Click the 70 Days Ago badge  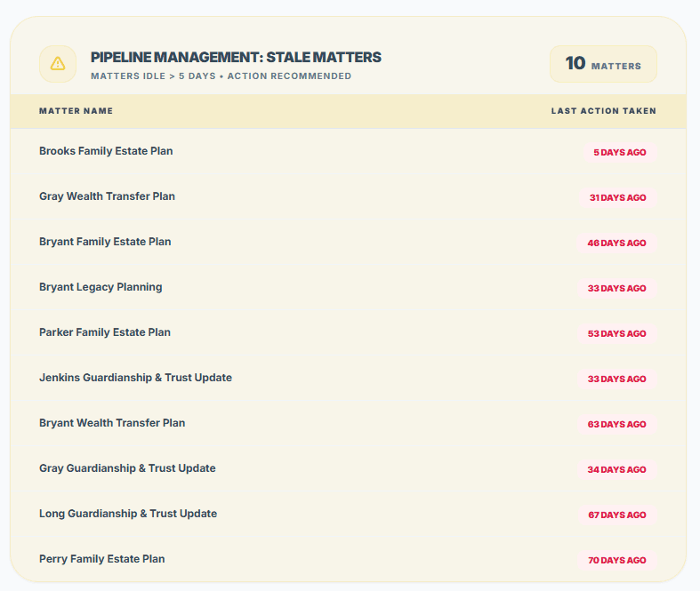pos(617,560)
